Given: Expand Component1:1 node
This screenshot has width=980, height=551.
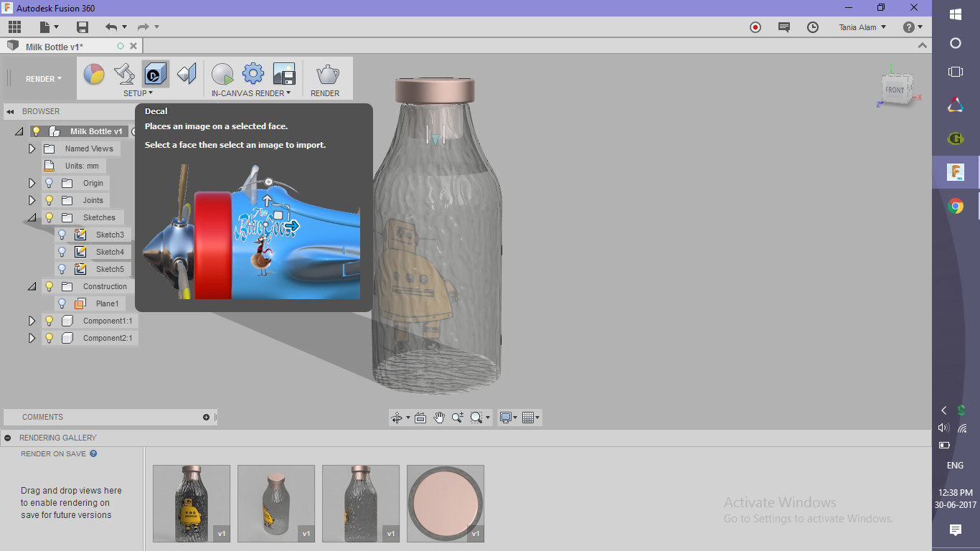Looking at the screenshot, I should [32, 321].
